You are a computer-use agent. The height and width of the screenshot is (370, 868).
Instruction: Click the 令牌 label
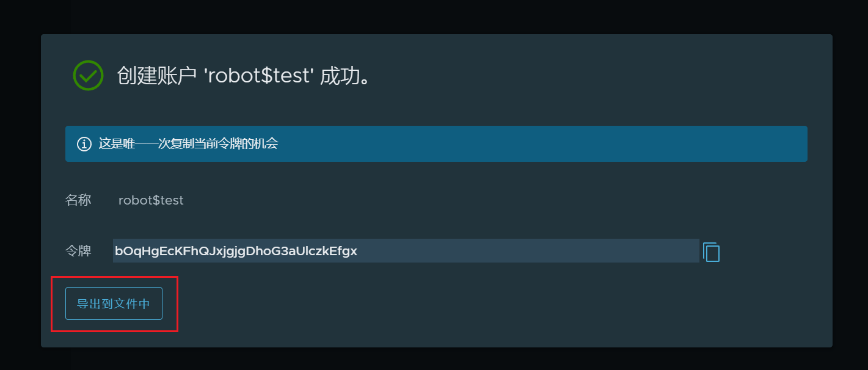pyautogui.click(x=78, y=251)
